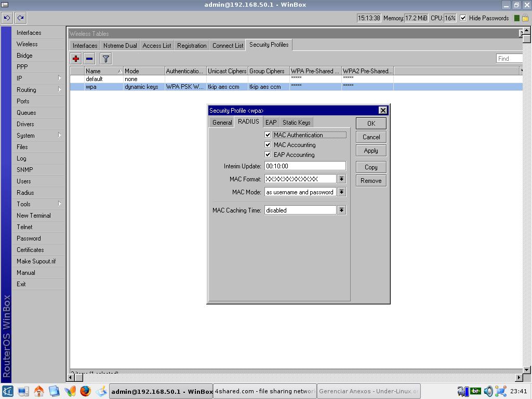532x399 pixels.
Task: Click the network tray icon beside clock
Action: click(501, 391)
